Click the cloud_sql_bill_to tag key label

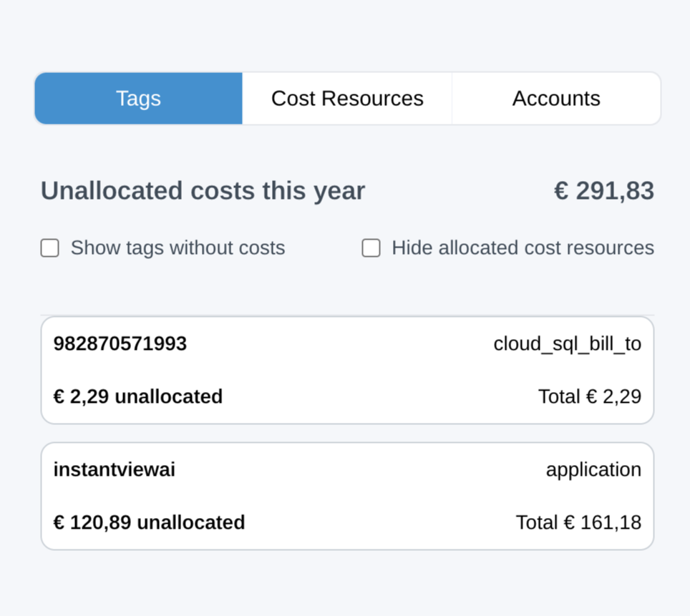[x=567, y=343]
